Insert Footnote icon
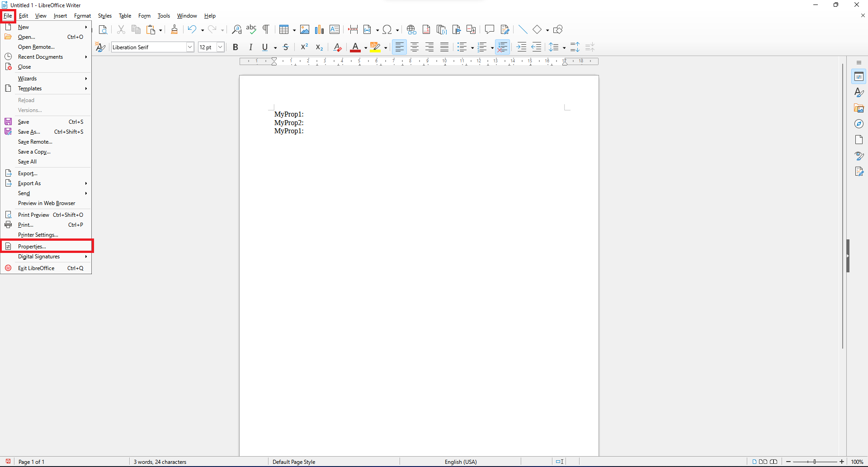This screenshot has width=868, height=467. [426, 30]
